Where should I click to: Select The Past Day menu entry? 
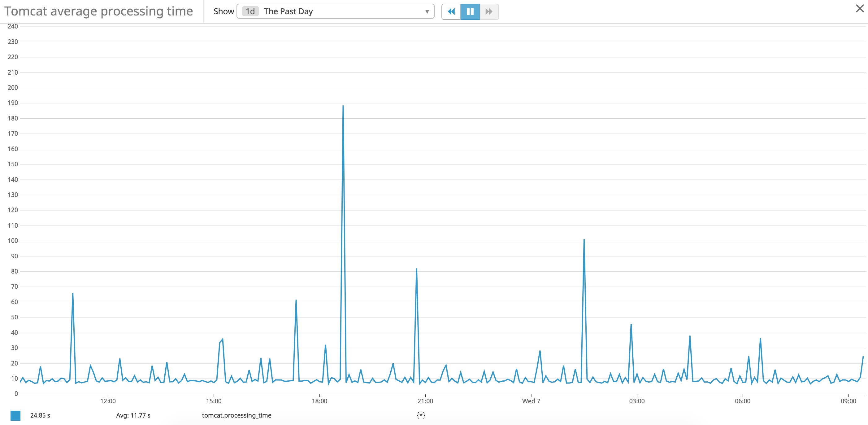tap(289, 11)
